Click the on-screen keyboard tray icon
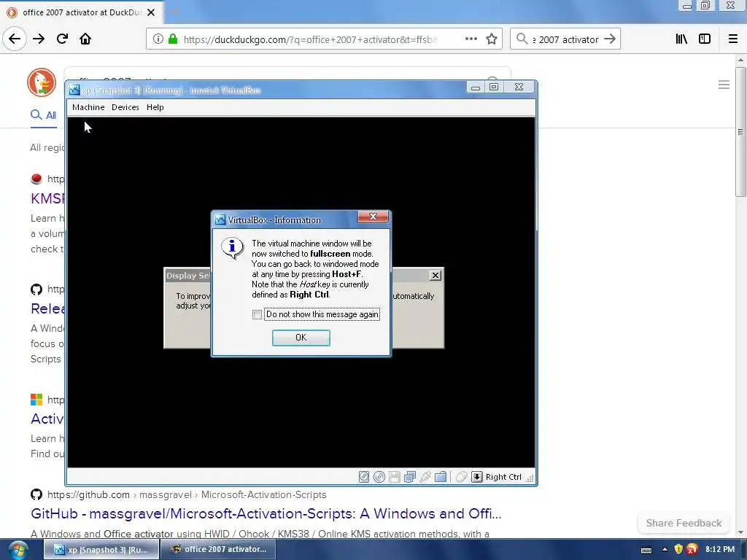The image size is (747, 560). click(x=646, y=550)
